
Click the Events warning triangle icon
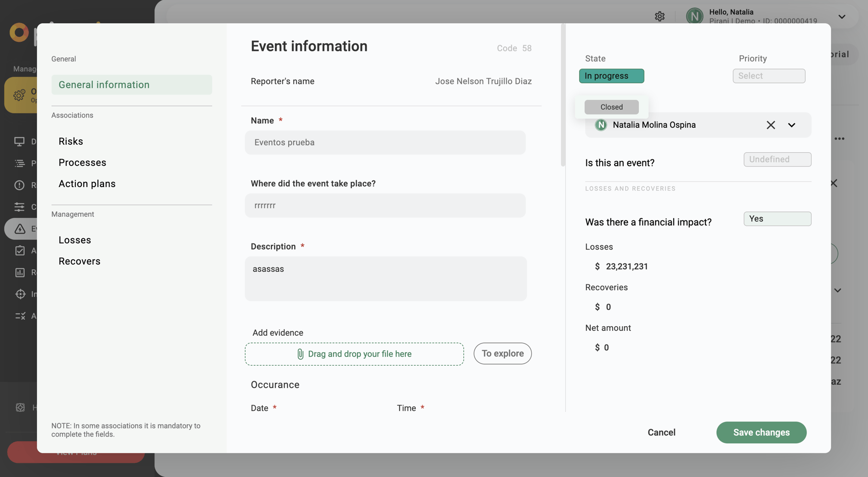[x=20, y=228]
